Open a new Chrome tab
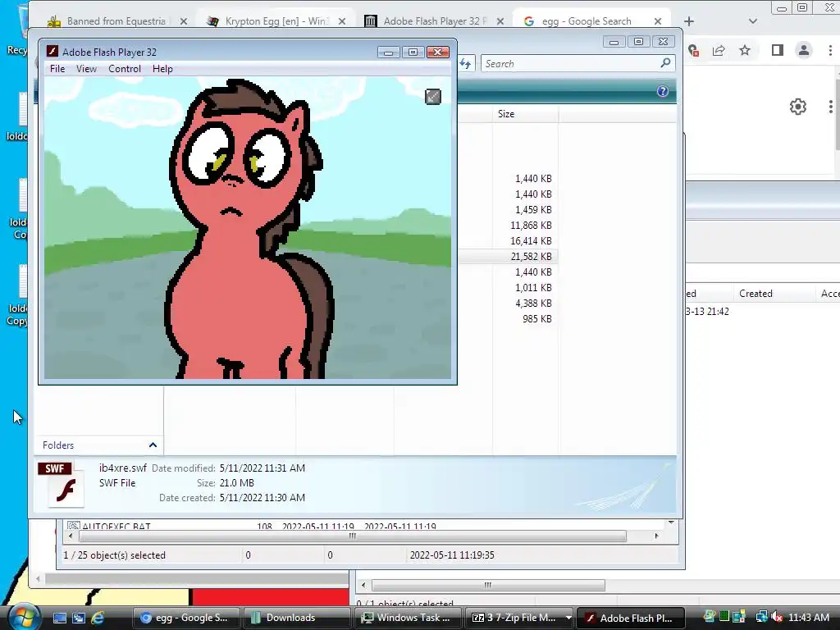The width and height of the screenshot is (840, 630). (689, 21)
